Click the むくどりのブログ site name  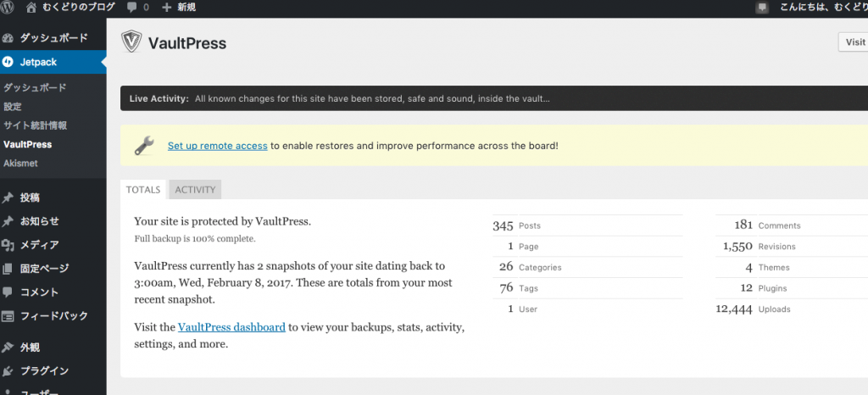point(79,8)
